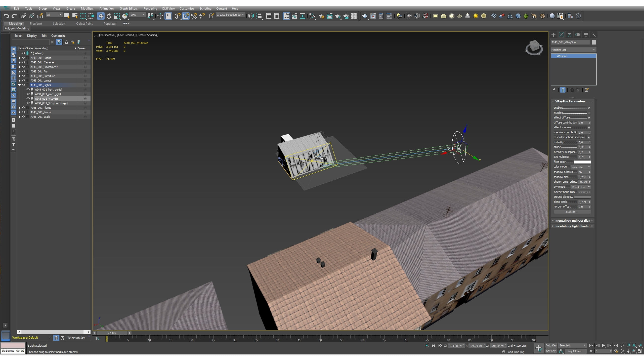The height and width of the screenshot is (362, 644).
Task: Select the Move tool in toolbar
Action: 101,16
